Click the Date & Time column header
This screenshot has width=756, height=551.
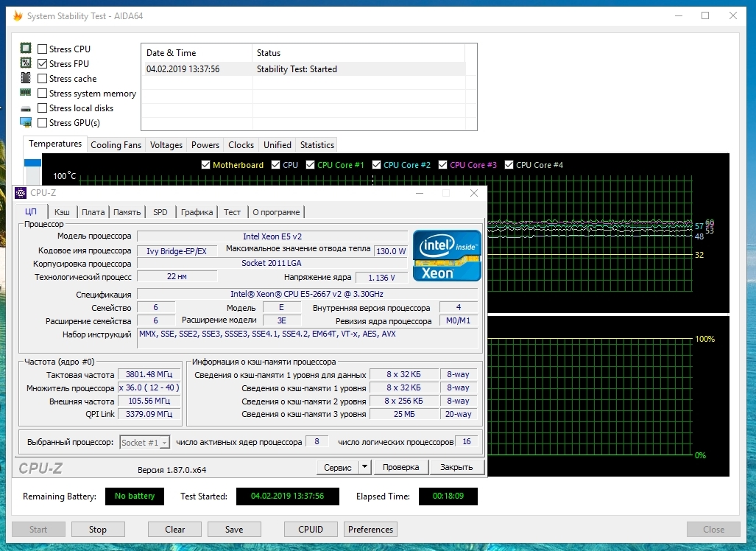pyautogui.click(x=197, y=53)
